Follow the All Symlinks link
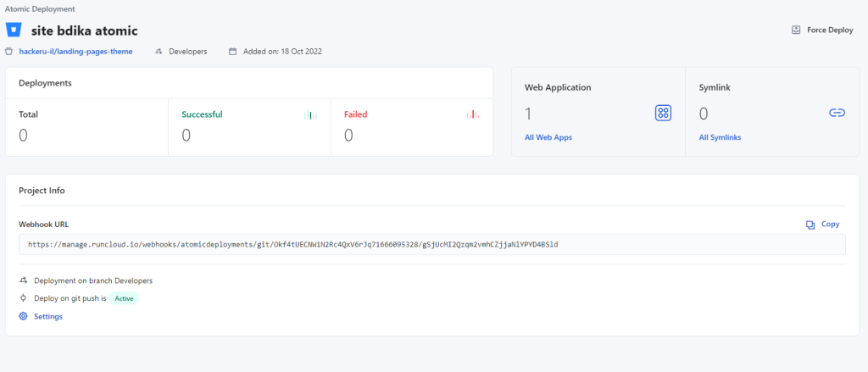Screen dimensions: 868x372 [721, 137]
